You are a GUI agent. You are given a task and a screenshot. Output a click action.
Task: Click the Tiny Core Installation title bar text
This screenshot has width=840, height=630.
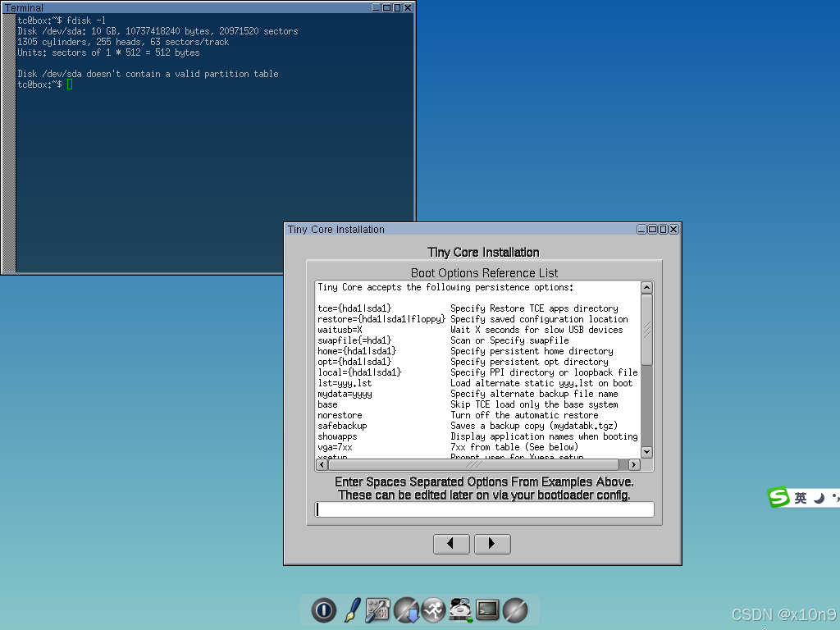pos(336,230)
